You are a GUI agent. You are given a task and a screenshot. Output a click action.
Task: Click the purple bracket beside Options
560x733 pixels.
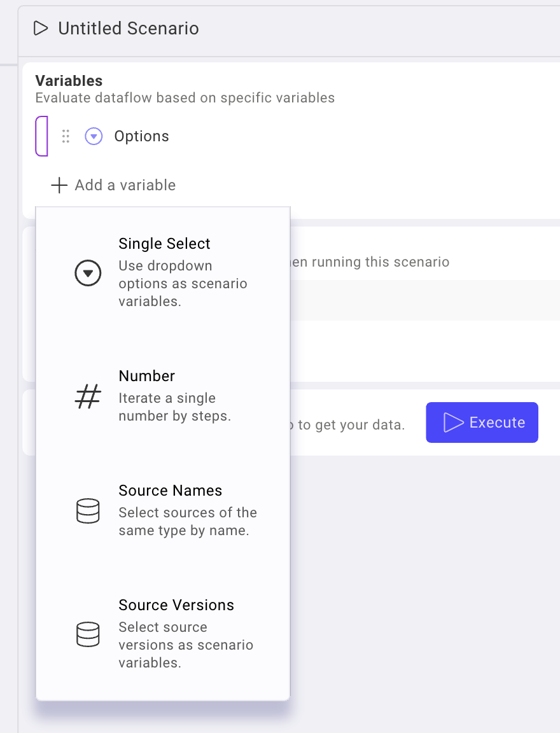(x=41, y=136)
